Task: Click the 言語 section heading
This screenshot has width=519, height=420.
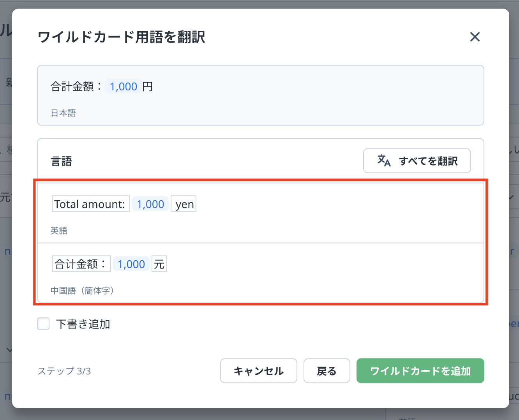Action: [x=62, y=161]
